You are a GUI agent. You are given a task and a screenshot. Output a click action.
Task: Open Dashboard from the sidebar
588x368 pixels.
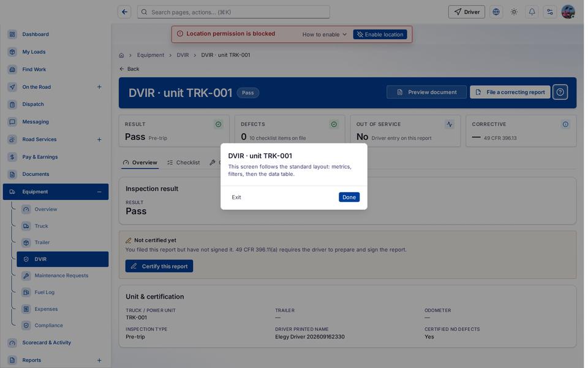tap(56, 34)
